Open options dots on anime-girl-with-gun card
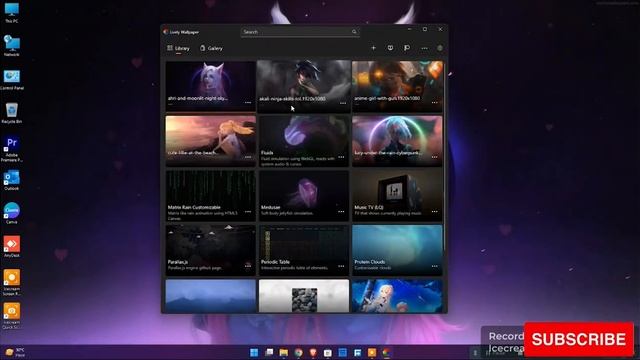The height and width of the screenshot is (360, 640). (x=435, y=102)
